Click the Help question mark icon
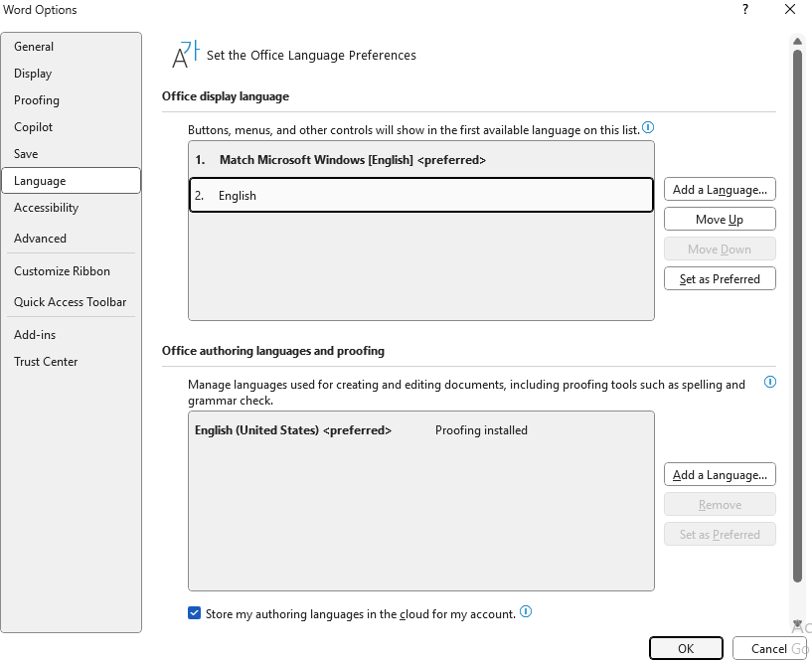This screenshot has height=662, width=812. point(745,10)
